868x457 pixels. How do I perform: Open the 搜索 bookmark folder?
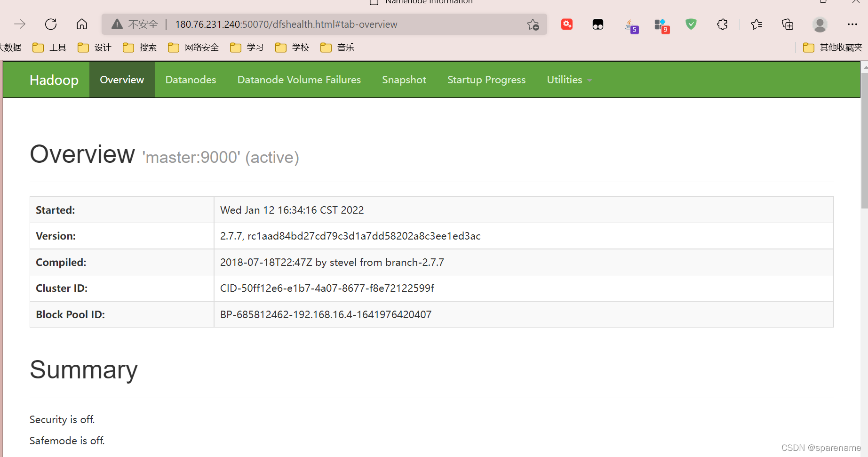point(140,48)
